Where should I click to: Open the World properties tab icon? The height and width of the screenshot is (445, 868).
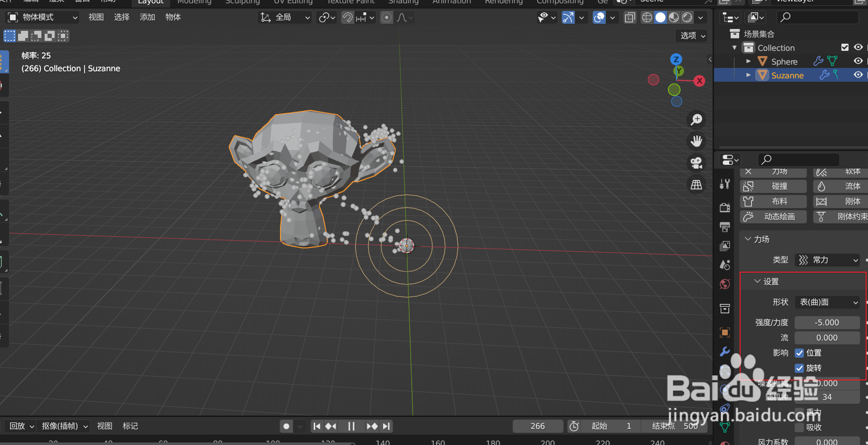click(725, 284)
